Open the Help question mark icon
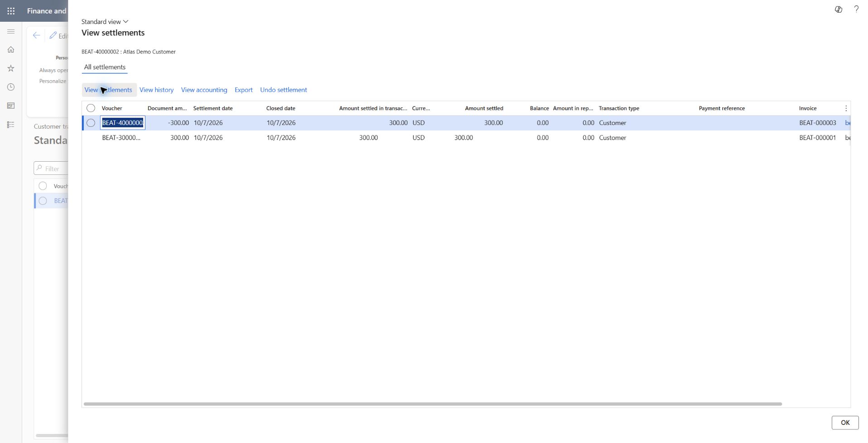 pos(856,9)
